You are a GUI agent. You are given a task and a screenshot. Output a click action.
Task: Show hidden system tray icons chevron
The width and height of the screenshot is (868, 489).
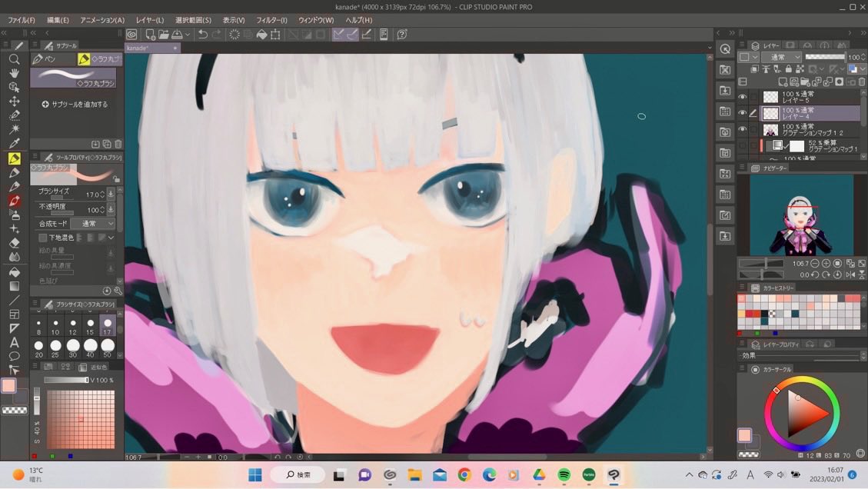coord(689,474)
